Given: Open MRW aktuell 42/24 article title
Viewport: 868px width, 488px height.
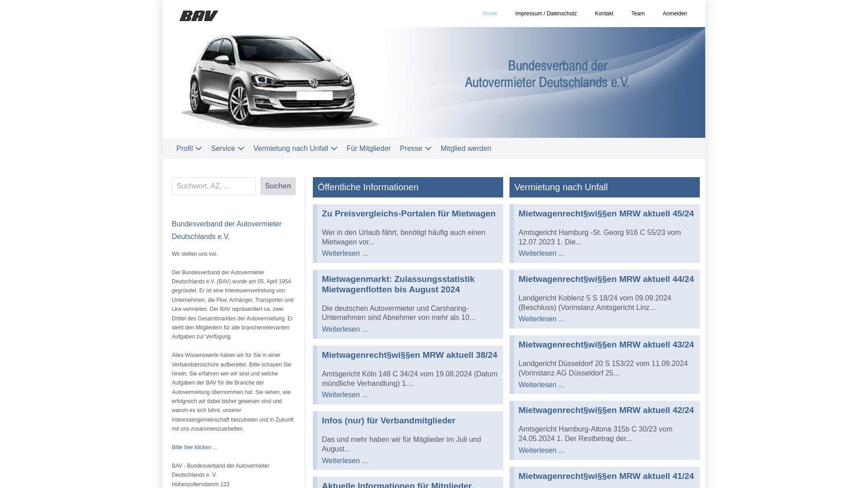Looking at the screenshot, I should coord(606,410).
